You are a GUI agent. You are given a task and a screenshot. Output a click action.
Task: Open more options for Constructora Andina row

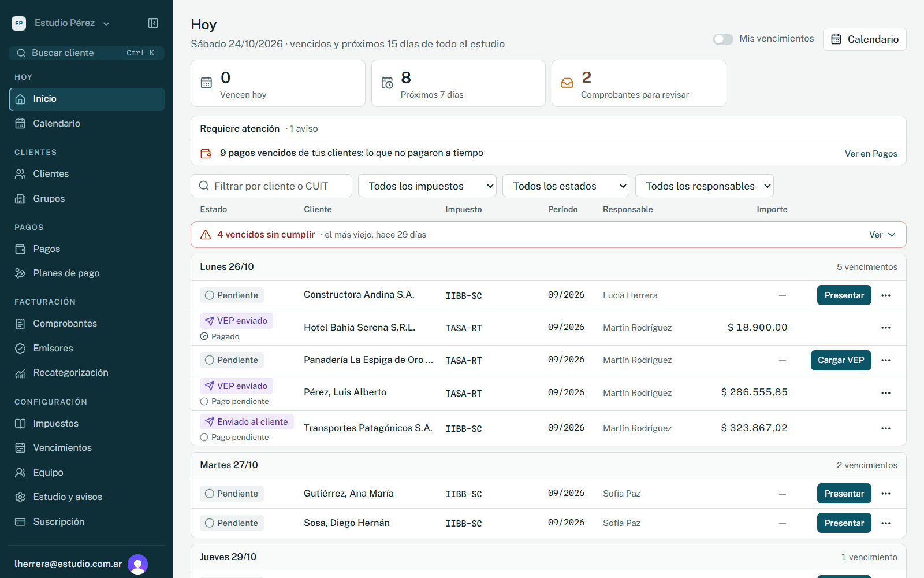(886, 295)
